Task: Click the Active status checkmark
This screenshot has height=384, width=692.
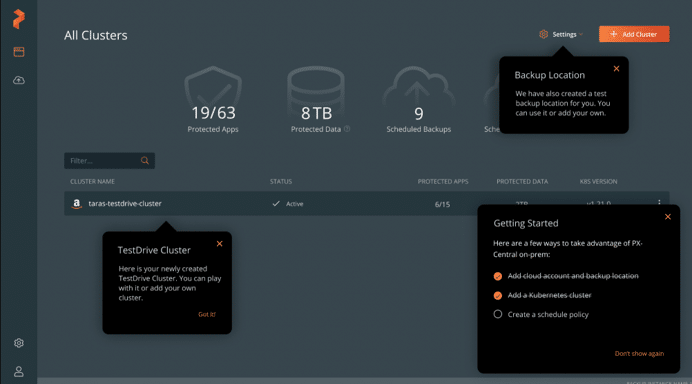Action: [x=276, y=203]
